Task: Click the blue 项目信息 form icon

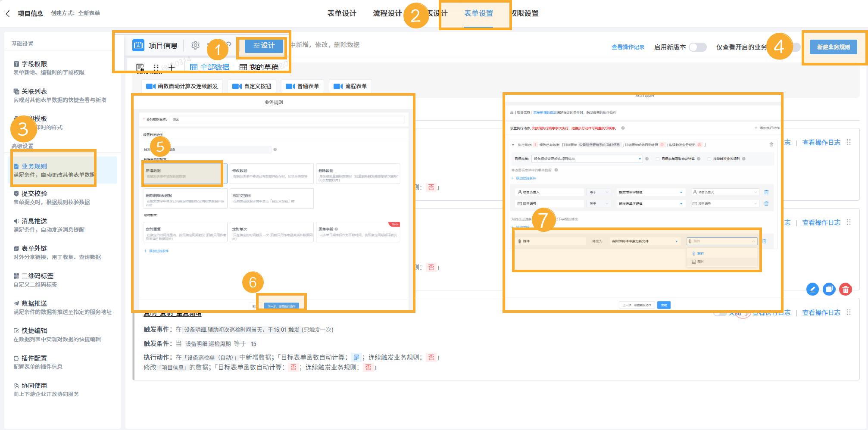Action: pyautogui.click(x=139, y=45)
